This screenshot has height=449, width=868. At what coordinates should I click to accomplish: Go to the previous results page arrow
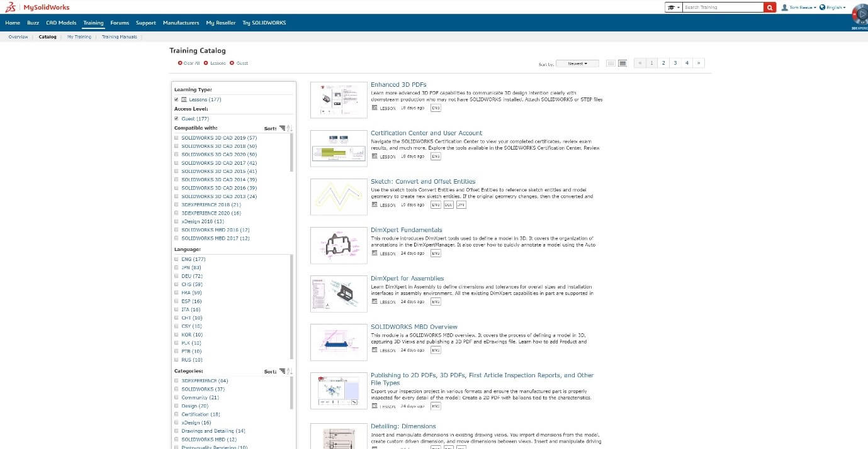(x=640, y=63)
